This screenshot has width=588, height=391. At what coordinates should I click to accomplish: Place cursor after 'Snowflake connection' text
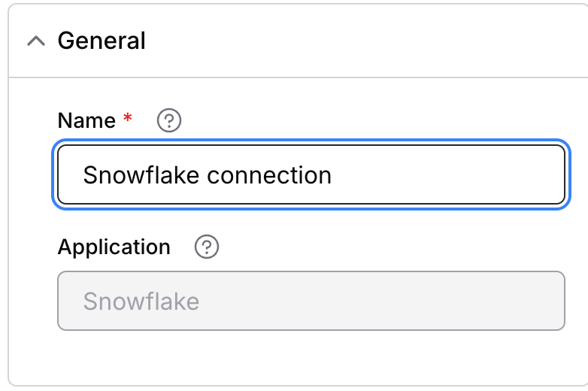click(x=333, y=175)
